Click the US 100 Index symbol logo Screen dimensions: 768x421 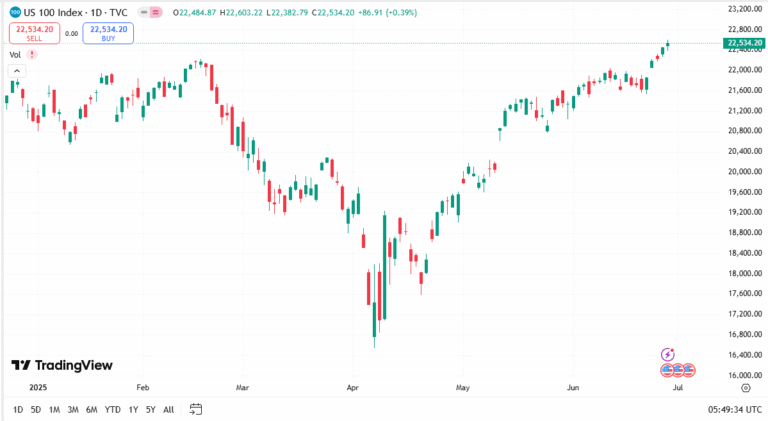pyautogui.click(x=14, y=12)
